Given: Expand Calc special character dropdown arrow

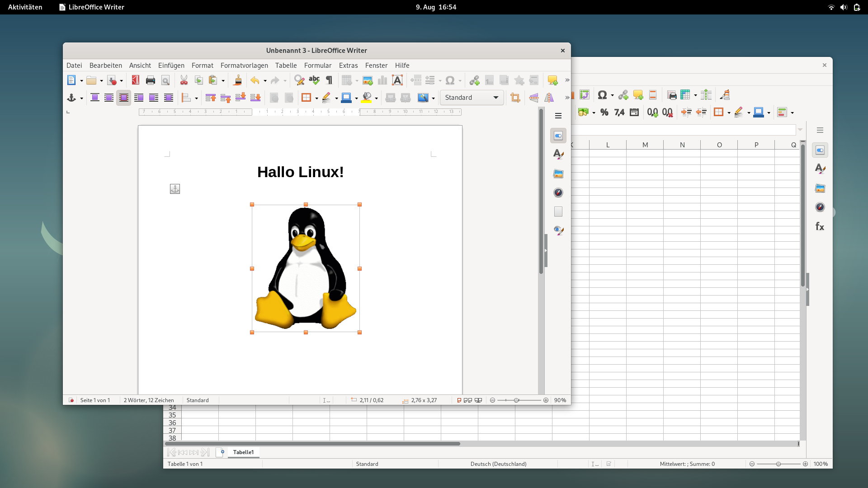Looking at the screenshot, I should point(612,95).
